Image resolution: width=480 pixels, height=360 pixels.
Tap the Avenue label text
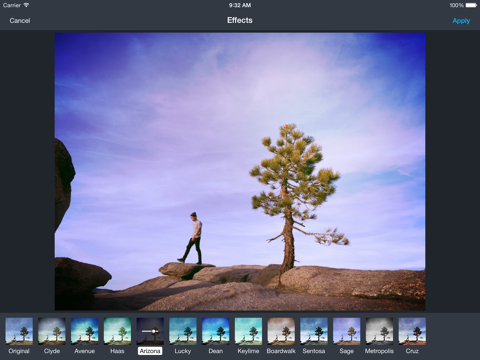pyautogui.click(x=85, y=351)
